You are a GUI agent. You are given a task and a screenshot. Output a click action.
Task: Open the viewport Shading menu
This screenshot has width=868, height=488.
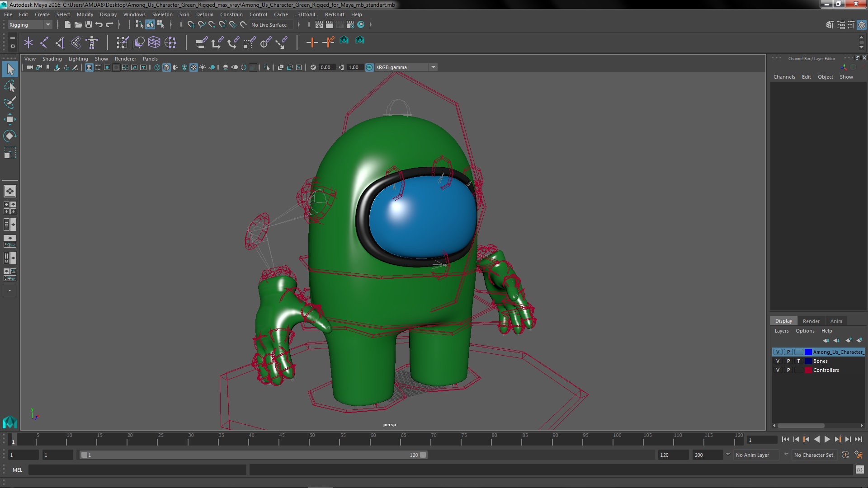tap(52, 59)
